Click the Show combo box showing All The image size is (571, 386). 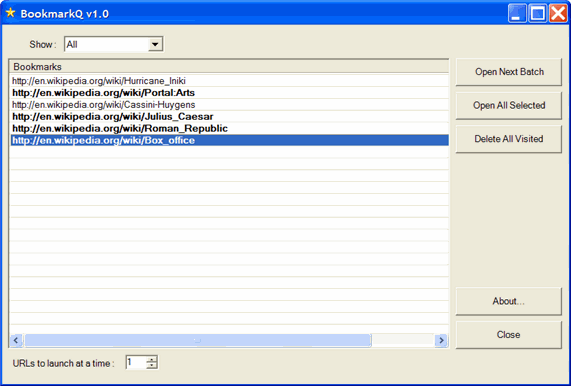pyautogui.click(x=113, y=44)
